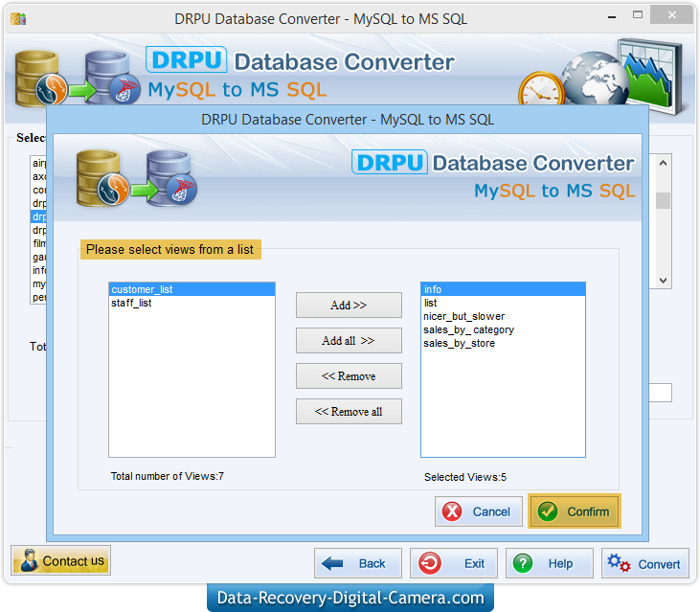Click the scrollbar thumb in main window
The image size is (700, 612).
(x=663, y=200)
